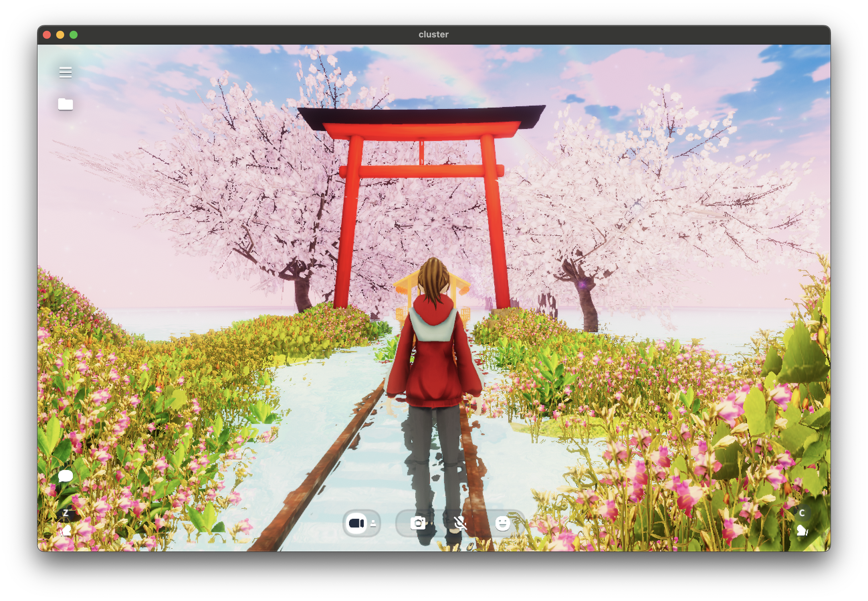Take a photo with camera icon
868x601 pixels.
(418, 523)
